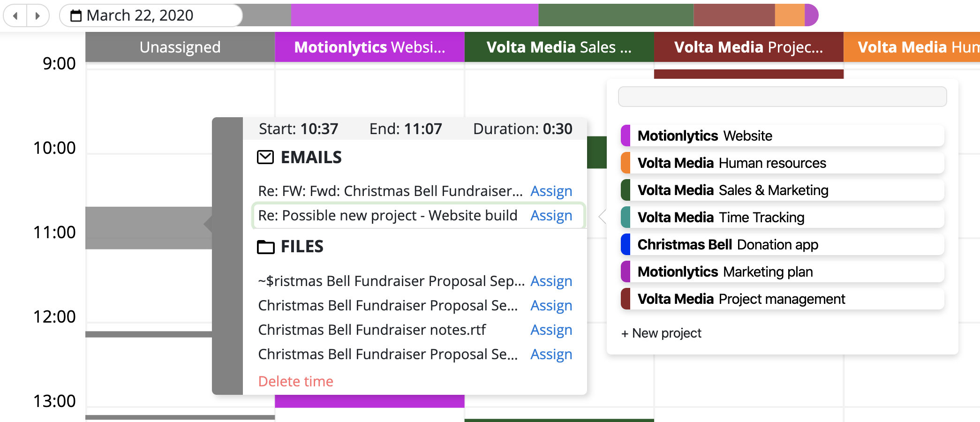
Task: Click the End: 11:07 time value
Action: point(423,128)
